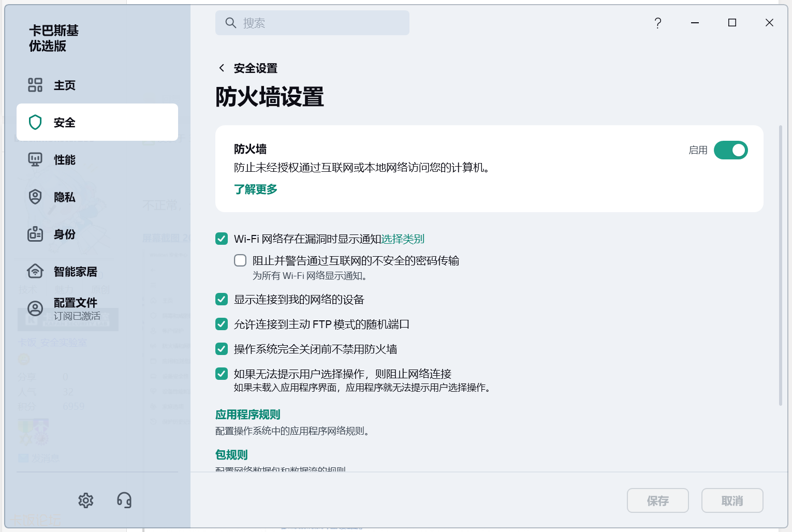Image resolution: width=792 pixels, height=532 pixels.
Task: Select the 隐私 menu item
Action: point(97,197)
